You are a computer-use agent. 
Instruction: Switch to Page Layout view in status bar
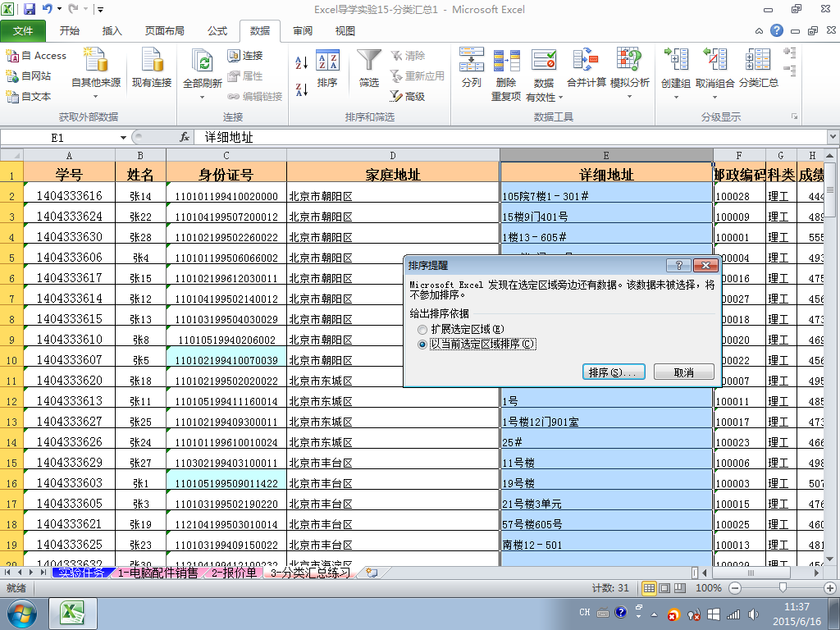[x=664, y=587]
